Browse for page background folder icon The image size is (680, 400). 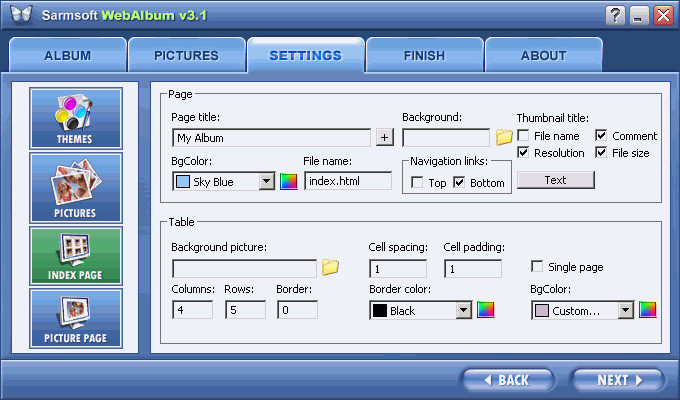[x=504, y=137]
